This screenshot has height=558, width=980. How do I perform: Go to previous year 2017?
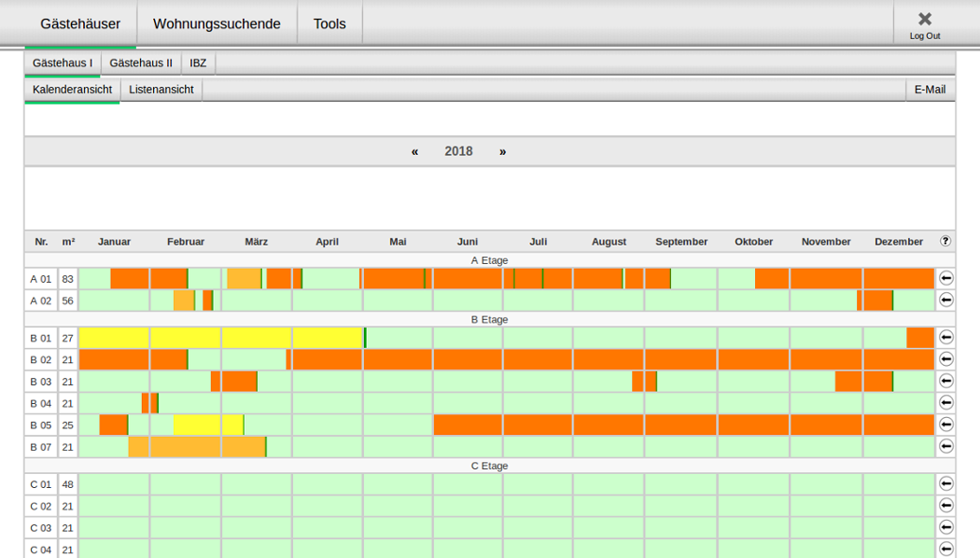pos(414,151)
